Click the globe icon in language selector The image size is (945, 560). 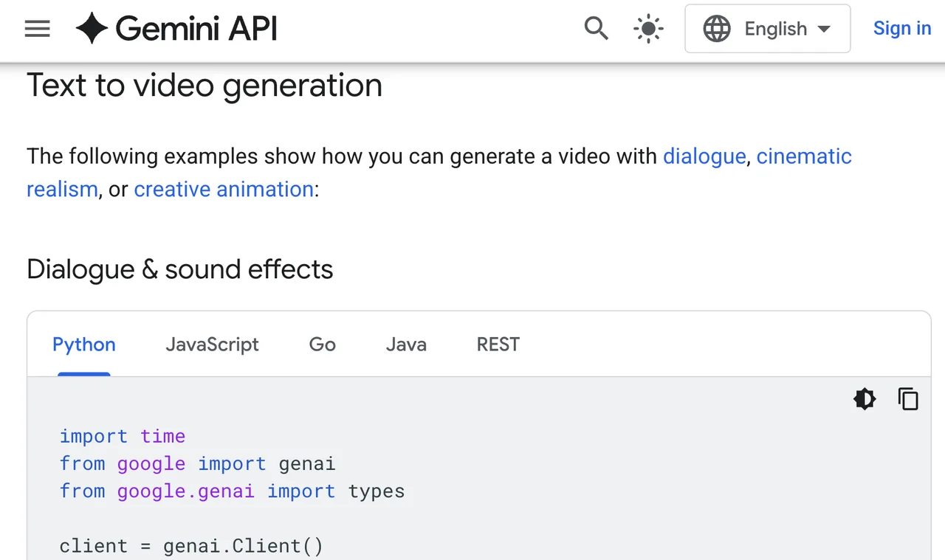716,29
